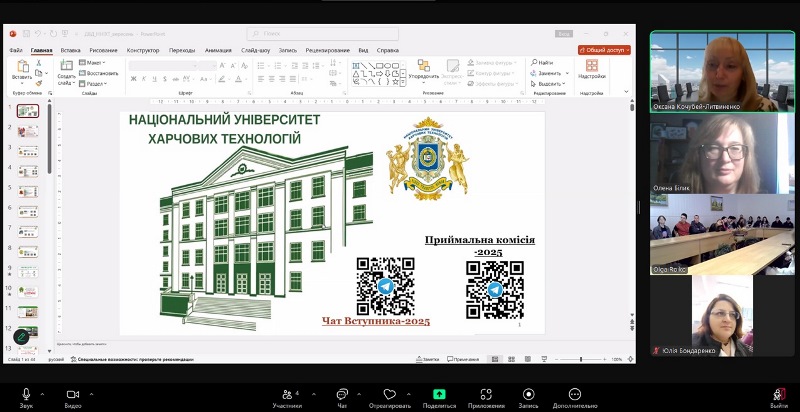The height and width of the screenshot is (412, 800).
Task: Click the Общий доступ share button
Action: [x=603, y=49]
